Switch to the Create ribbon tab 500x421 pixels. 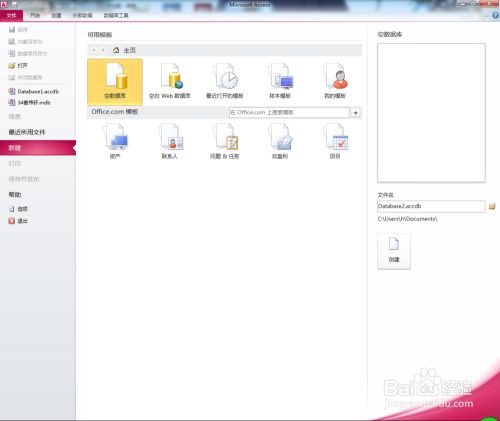pos(56,15)
